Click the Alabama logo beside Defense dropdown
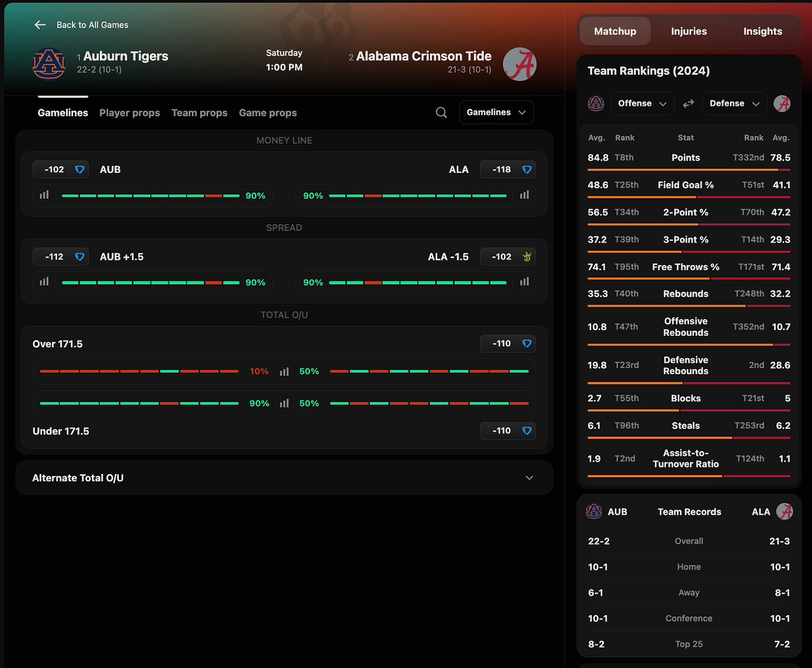This screenshot has width=812, height=668. (x=782, y=103)
